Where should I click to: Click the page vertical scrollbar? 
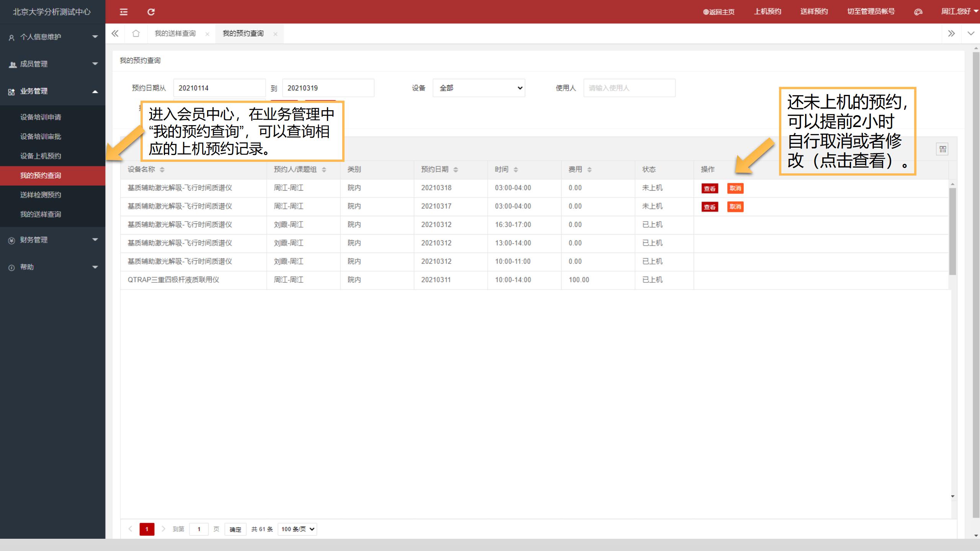coord(976,285)
